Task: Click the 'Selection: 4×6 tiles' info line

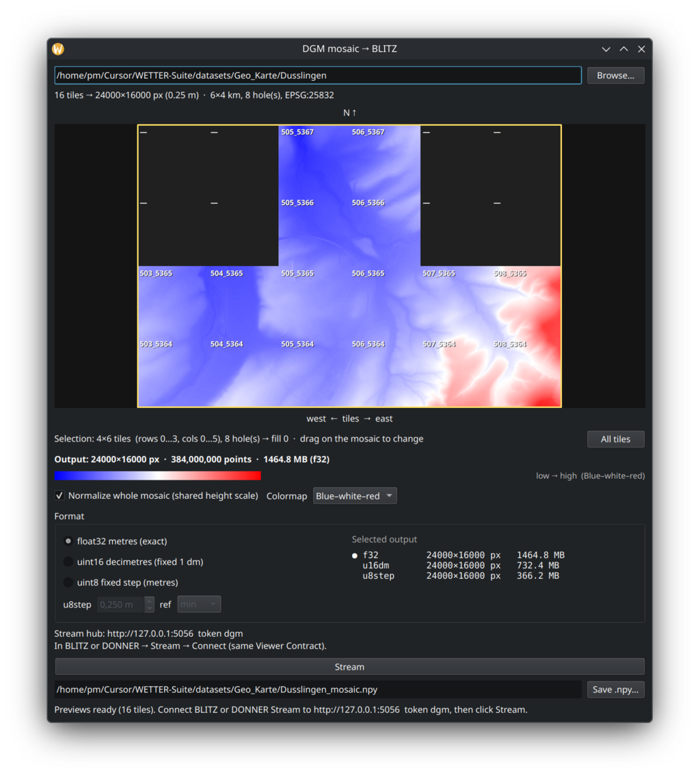Action: (x=239, y=439)
